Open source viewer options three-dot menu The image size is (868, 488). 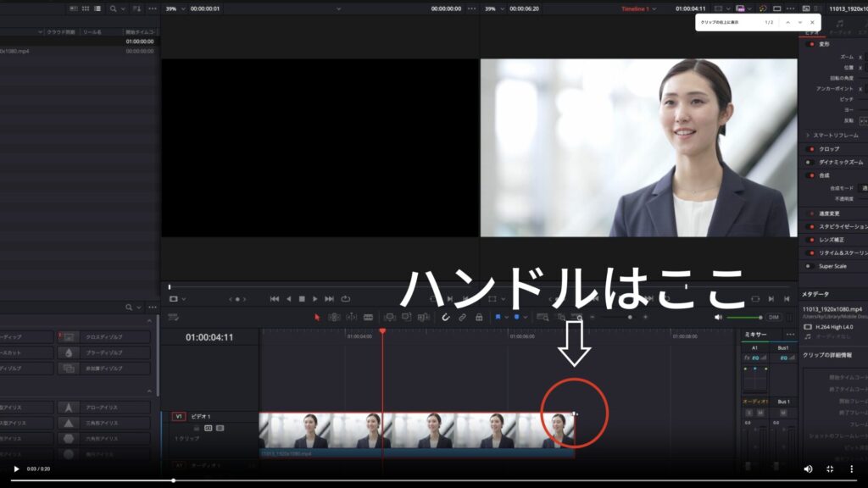[x=471, y=8]
